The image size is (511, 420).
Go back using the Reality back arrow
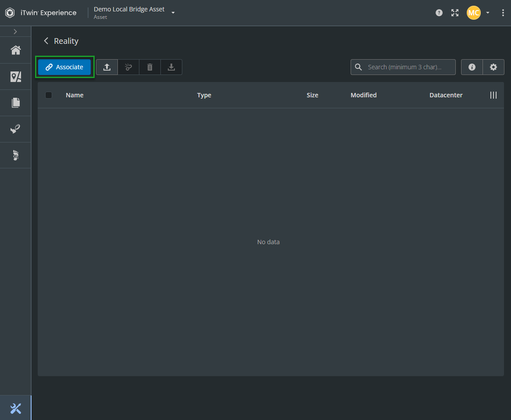(x=46, y=41)
